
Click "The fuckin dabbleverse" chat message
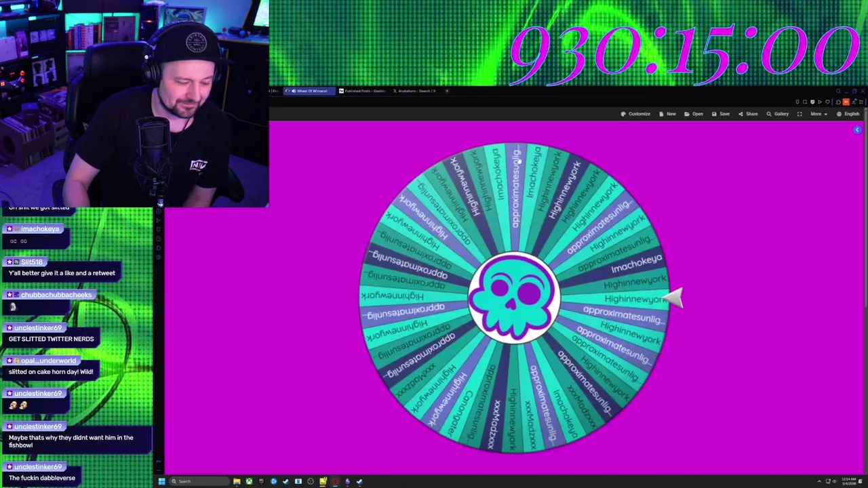tap(41, 478)
